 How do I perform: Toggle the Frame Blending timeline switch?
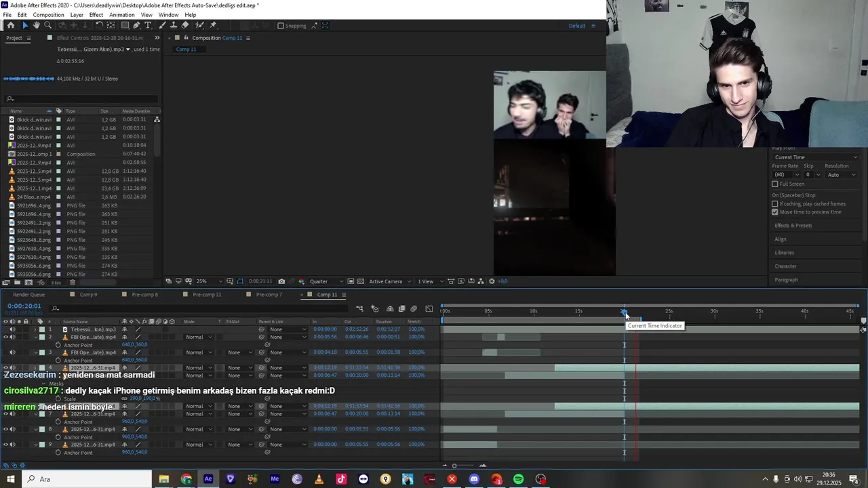pyautogui.click(x=401, y=309)
